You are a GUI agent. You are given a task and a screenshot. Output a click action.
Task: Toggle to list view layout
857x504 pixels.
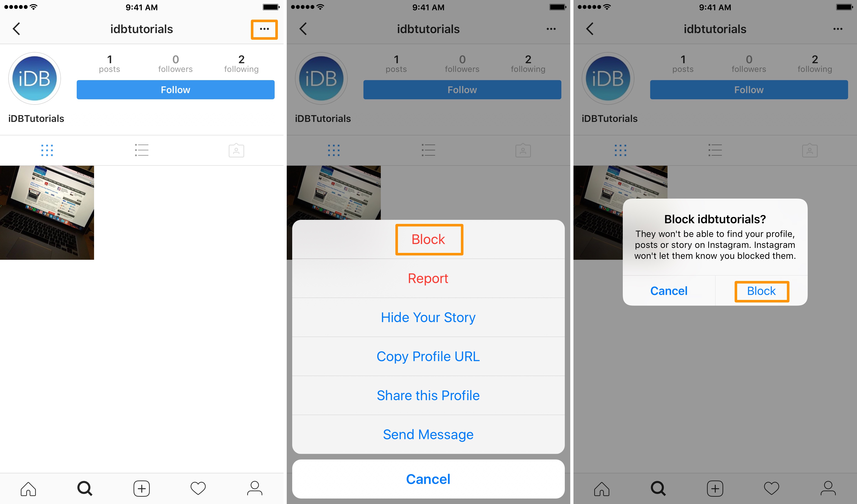click(142, 150)
